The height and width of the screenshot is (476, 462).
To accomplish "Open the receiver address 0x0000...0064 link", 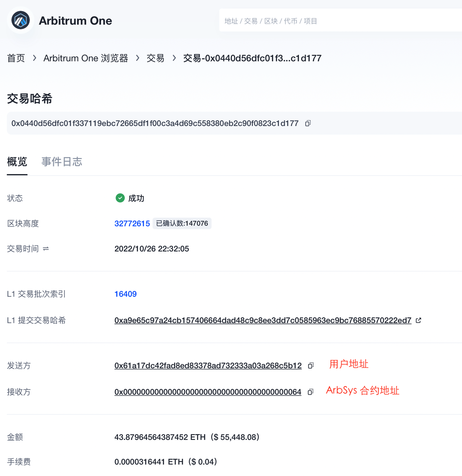I will pyautogui.click(x=208, y=392).
